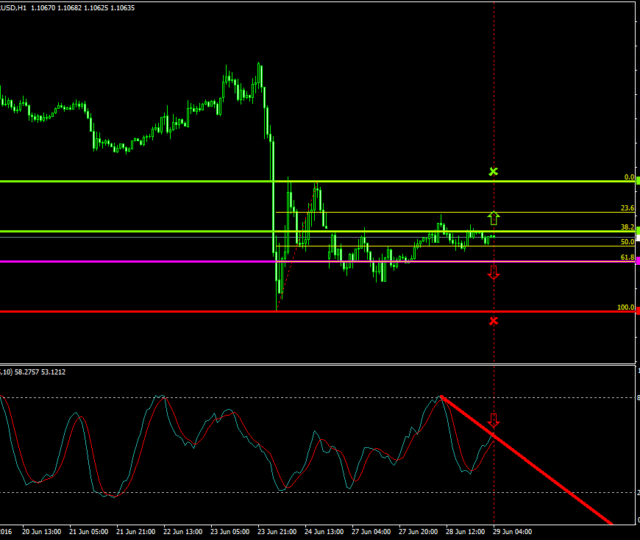Screen dimensions: 640x540
Task: Select the green up arrow on price chart
Action: tap(493, 217)
